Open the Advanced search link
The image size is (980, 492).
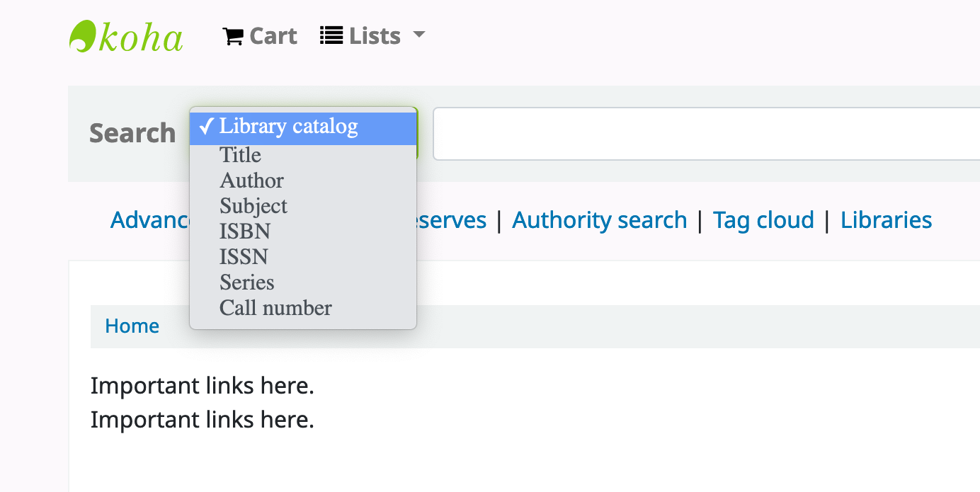[x=149, y=220]
